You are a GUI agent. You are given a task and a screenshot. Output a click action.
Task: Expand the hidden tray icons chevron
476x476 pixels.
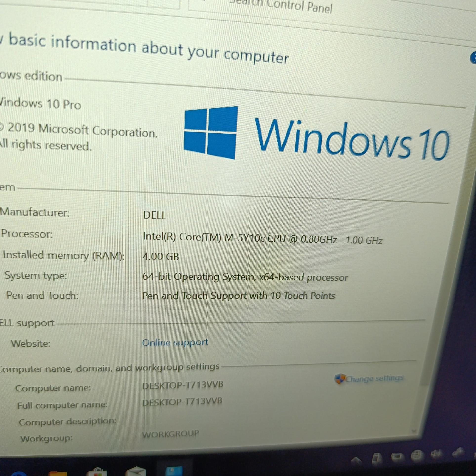(x=356, y=460)
